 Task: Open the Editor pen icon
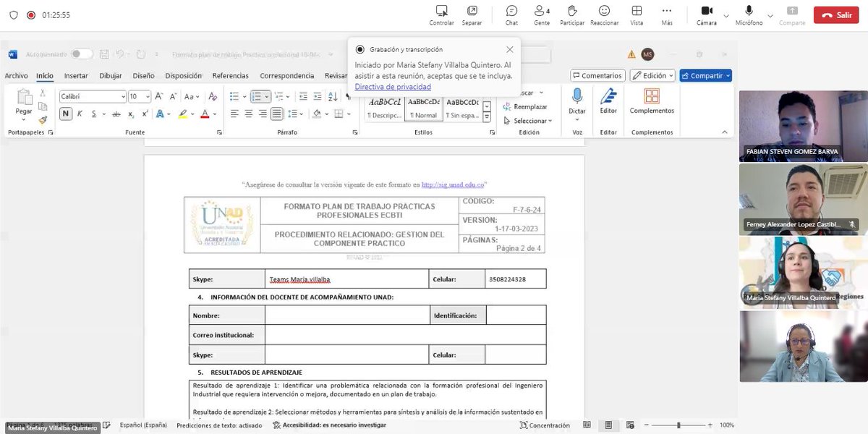[608, 96]
